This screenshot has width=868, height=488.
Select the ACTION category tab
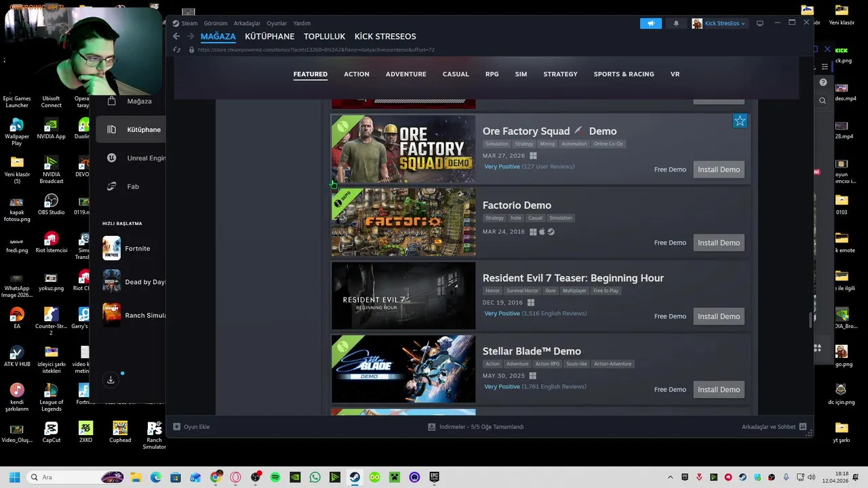[x=357, y=74]
